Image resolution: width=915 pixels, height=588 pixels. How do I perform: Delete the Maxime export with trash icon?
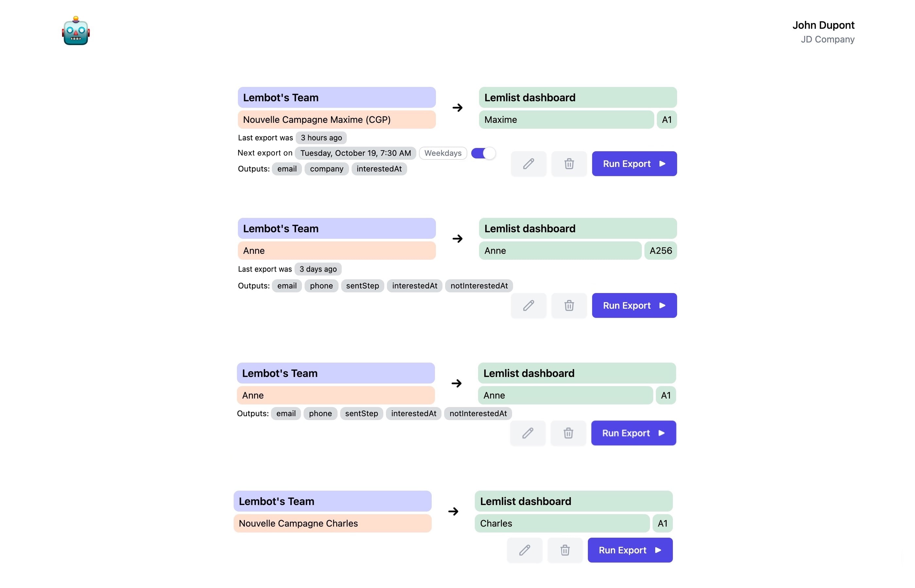pyautogui.click(x=569, y=164)
